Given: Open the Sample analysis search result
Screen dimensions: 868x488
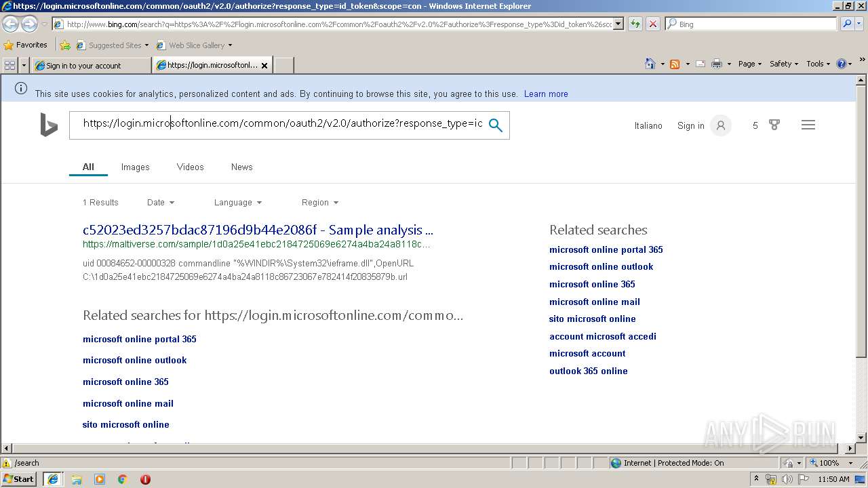Looking at the screenshot, I should 258,230.
